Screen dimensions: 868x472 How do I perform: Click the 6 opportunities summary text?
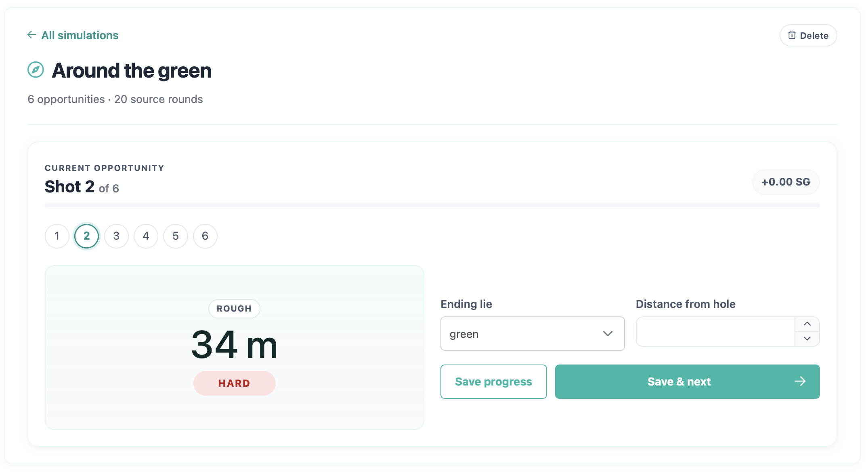tap(115, 99)
